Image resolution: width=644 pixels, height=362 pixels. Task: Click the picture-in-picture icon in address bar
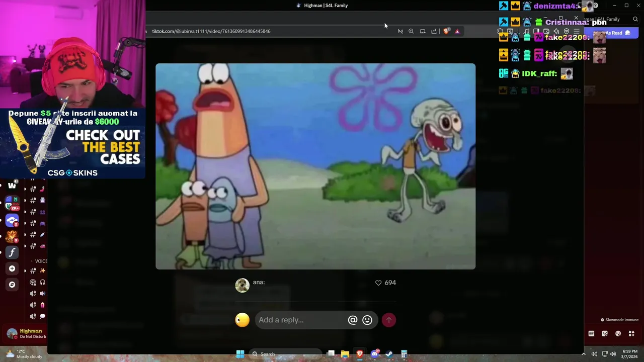tap(423, 31)
